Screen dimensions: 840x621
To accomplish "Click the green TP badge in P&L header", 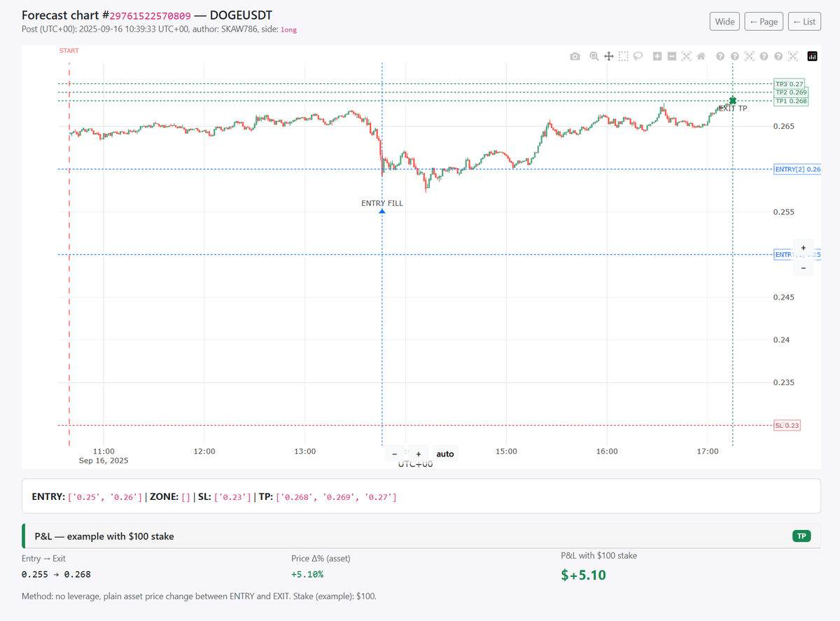I will pyautogui.click(x=801, y=536).
